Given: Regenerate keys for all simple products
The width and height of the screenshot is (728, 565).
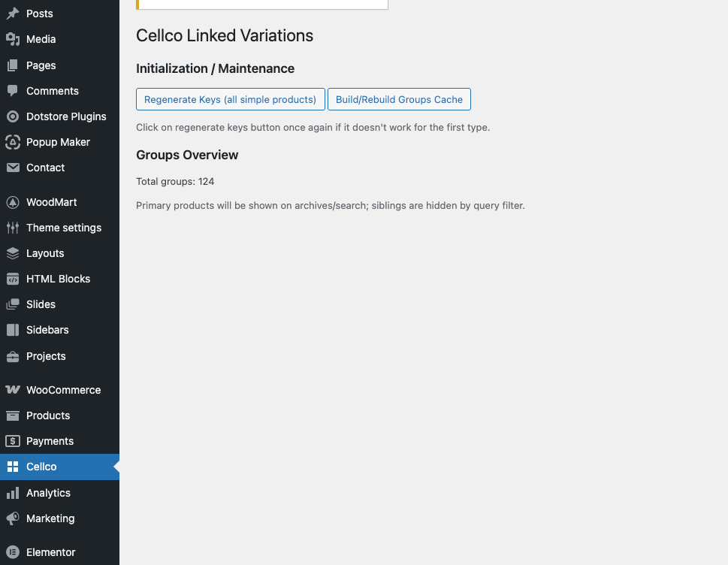Looking at the screenshot, I should (x=231, y=99).
